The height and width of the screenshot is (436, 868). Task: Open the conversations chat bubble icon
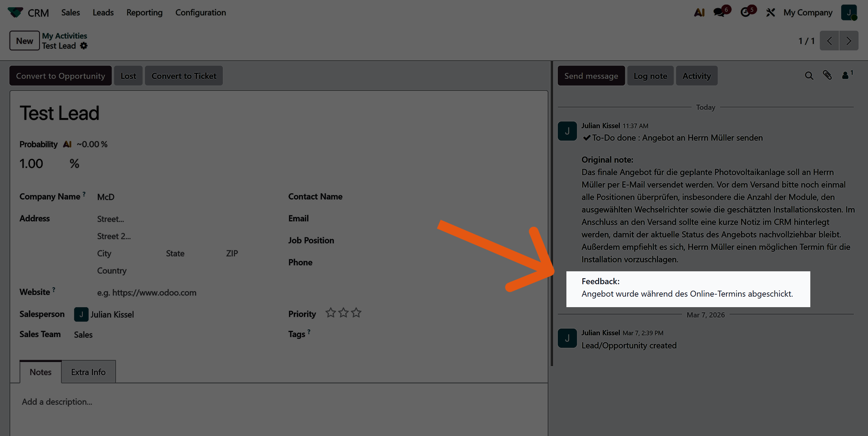[x=719, y=13]
